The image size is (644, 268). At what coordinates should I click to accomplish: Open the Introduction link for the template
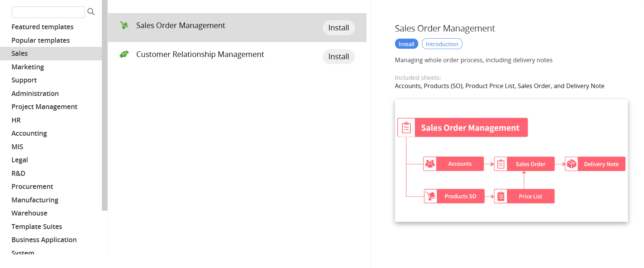pyautogui.click(x=442, y=44)
